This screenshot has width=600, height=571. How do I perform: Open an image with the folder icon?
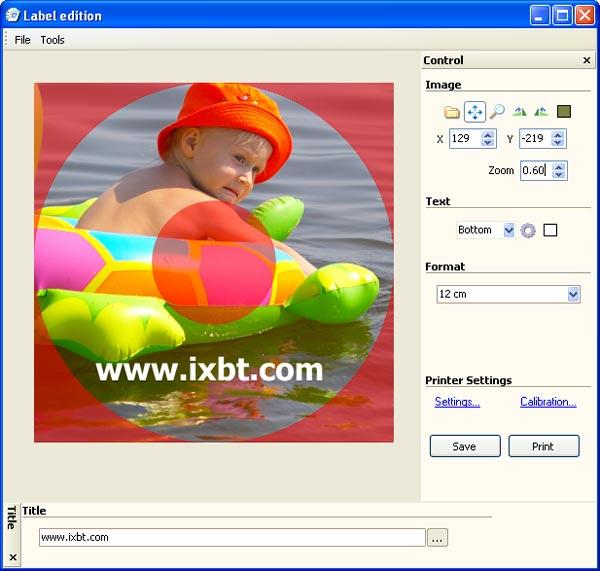tap(452, 112)
